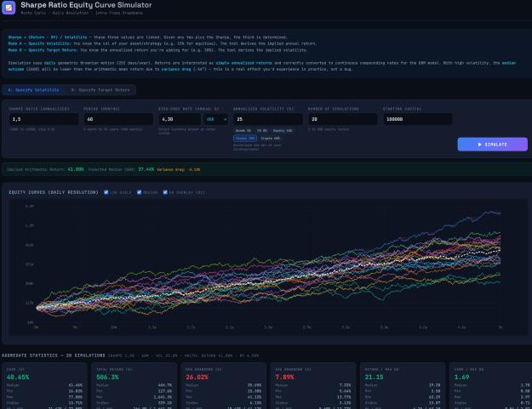Viewport: 532px width, 409px height.
Task: Click the Annualized Volatility field showing 25
Action: coord(268,119)
